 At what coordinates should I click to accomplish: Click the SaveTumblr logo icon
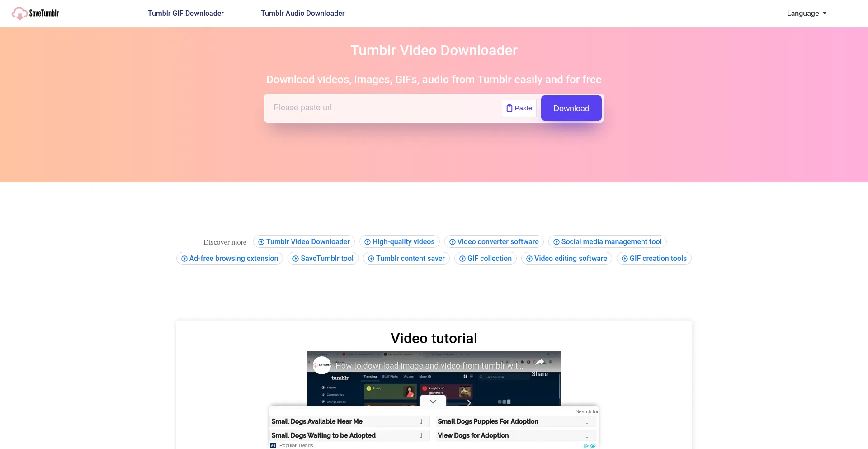coord(19,14)
